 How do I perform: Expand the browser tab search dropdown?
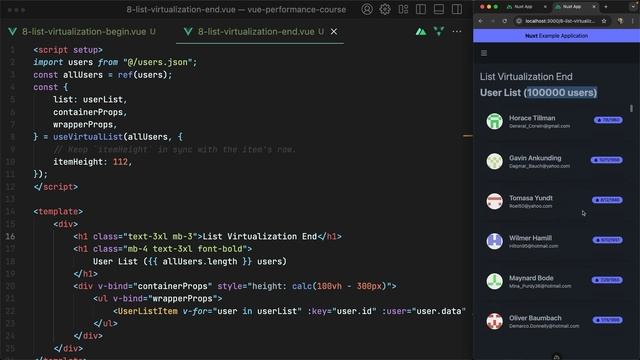[x=634, y=7]
